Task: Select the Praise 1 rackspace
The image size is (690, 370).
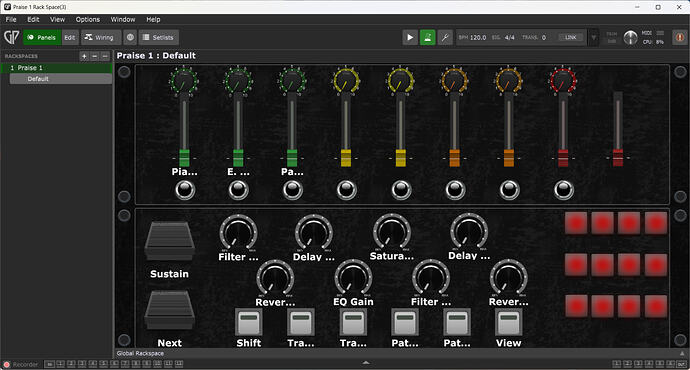Action: tap(56, 68)
